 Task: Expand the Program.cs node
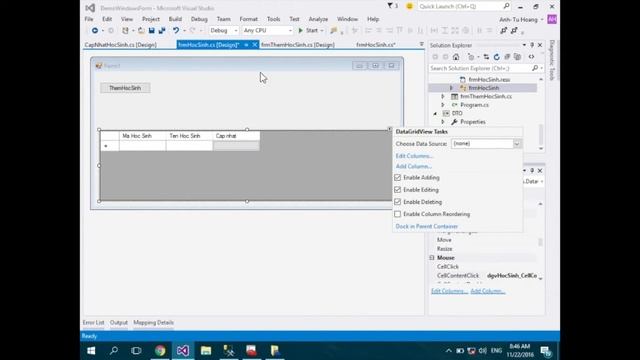[443, 105]
